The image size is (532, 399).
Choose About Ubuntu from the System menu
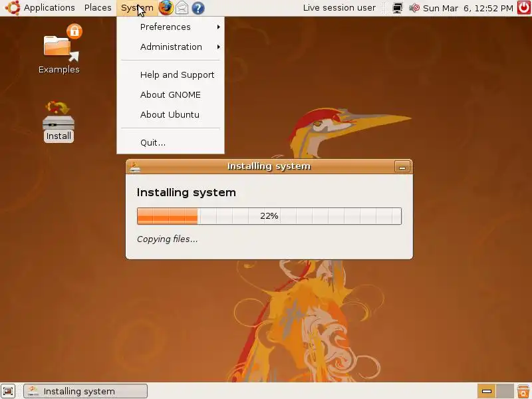click(170, 114)
